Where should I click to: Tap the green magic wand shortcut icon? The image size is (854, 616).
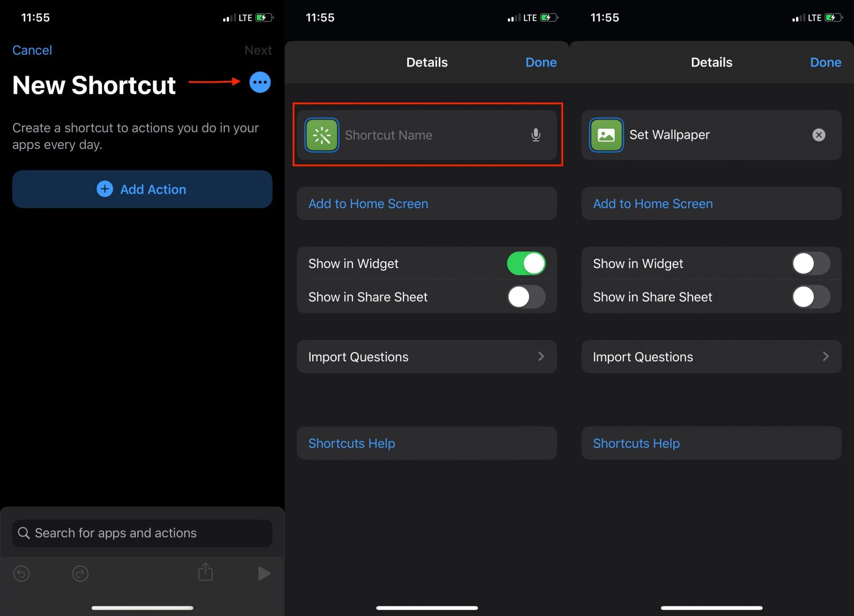click(322, 135)
